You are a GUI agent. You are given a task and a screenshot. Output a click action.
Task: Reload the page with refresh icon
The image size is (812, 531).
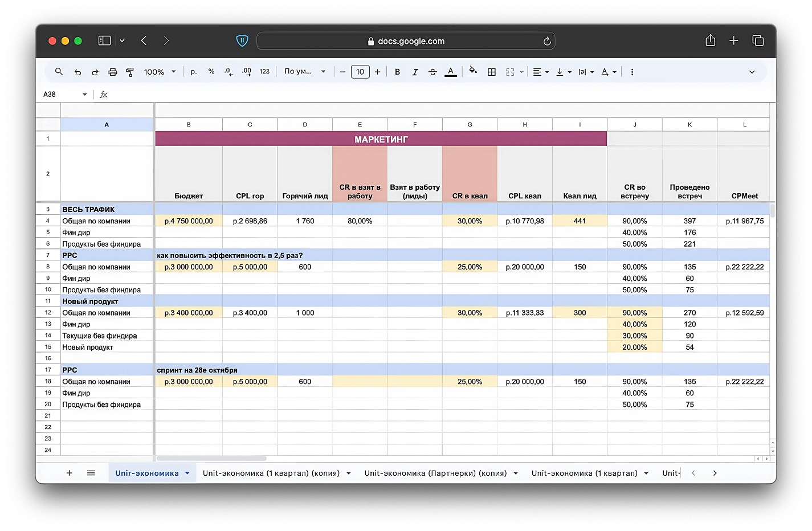[546, 41]
